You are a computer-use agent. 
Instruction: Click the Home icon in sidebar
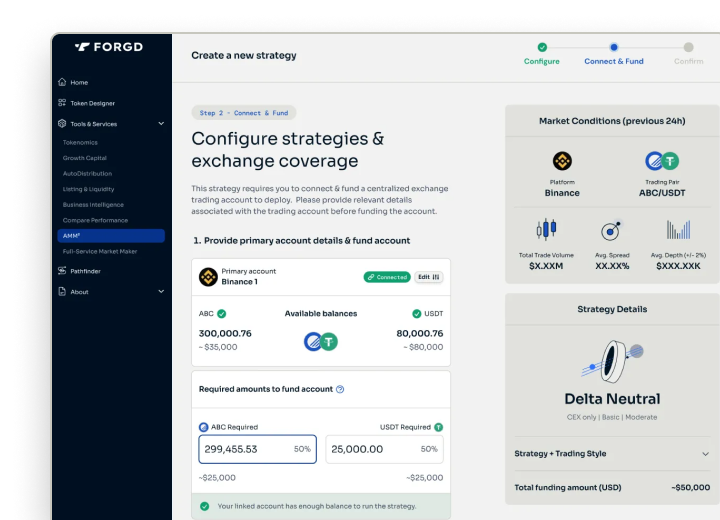pos(62,82)
